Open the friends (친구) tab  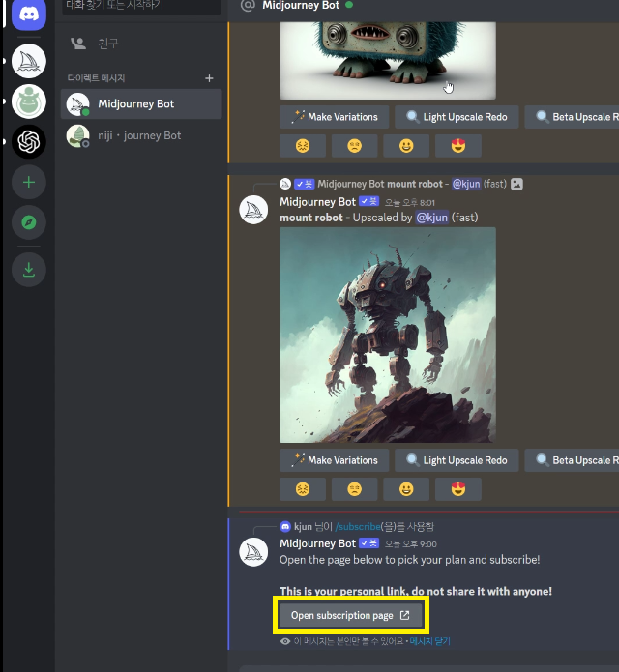tap(141, 44)
